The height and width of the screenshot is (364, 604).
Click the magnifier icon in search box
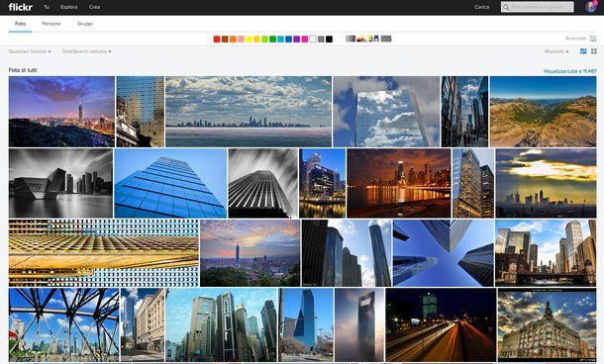coord(506,7)
